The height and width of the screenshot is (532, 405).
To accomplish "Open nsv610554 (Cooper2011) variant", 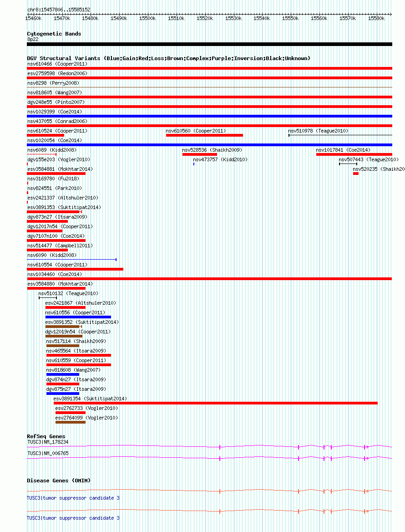I will click(x=57, y=264).
